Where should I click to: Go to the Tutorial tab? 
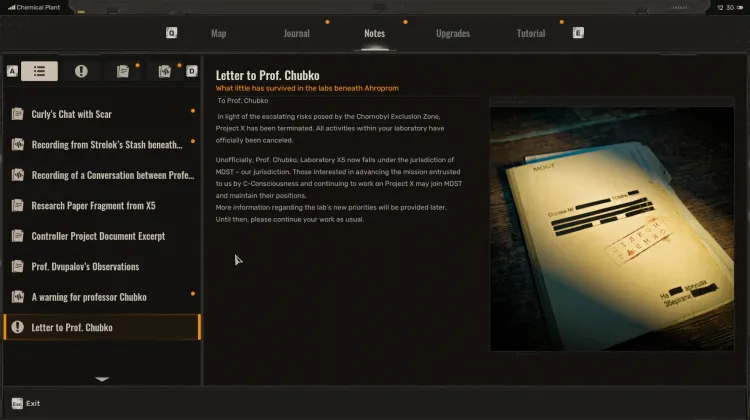tap(531, 33)
